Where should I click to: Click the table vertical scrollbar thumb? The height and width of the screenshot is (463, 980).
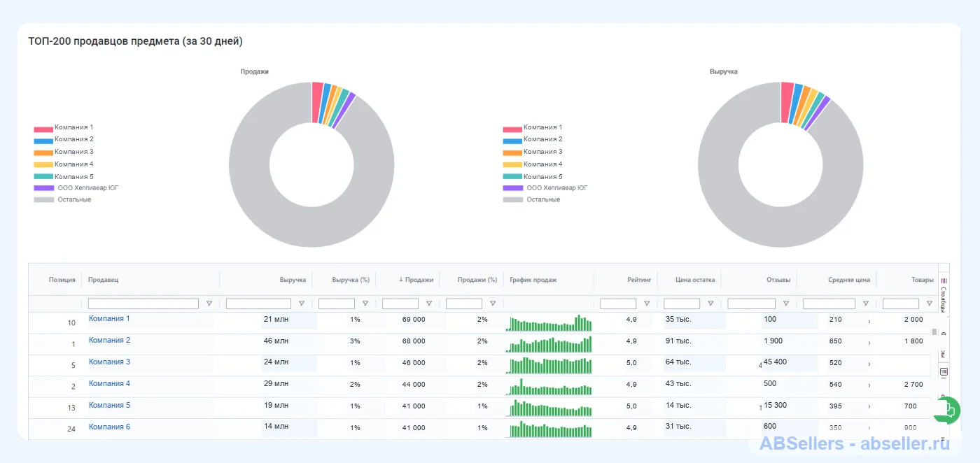[934, 332]
